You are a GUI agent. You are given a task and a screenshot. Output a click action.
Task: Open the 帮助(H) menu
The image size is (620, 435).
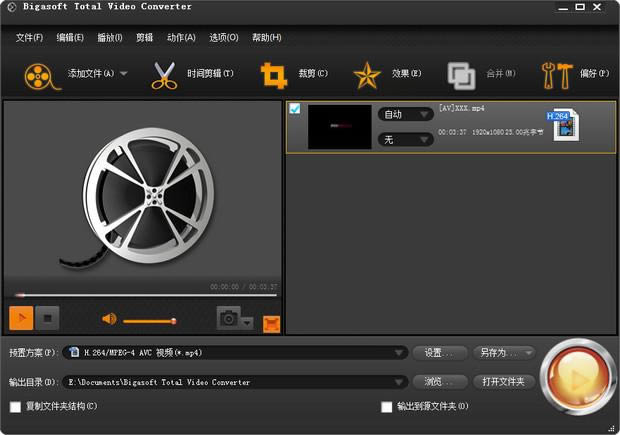tap(267, 38)
